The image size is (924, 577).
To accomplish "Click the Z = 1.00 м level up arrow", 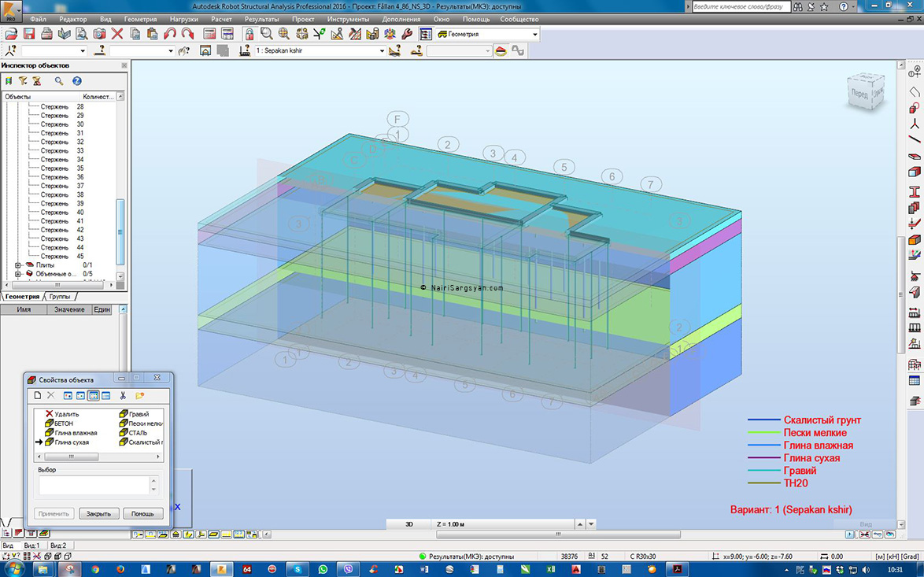I will coord(580,524).
